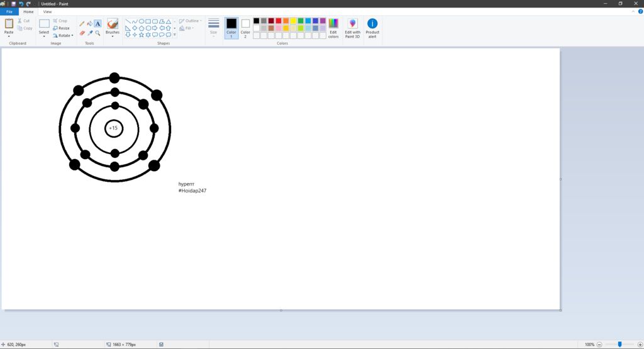Viewport: 644px width, 349px height.
Task: Click the hyperrr text on canvas
Action: click(x=186, y=184)
